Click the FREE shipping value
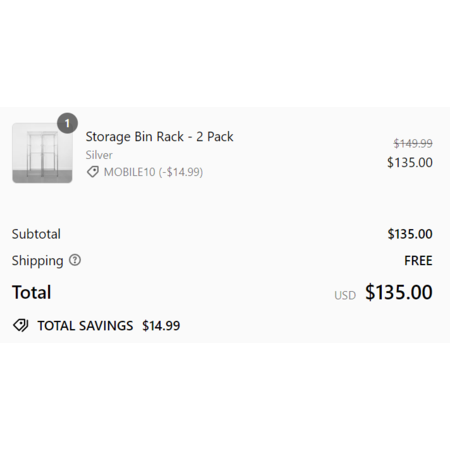Screen dimensions: 450x450 point(418,261)
